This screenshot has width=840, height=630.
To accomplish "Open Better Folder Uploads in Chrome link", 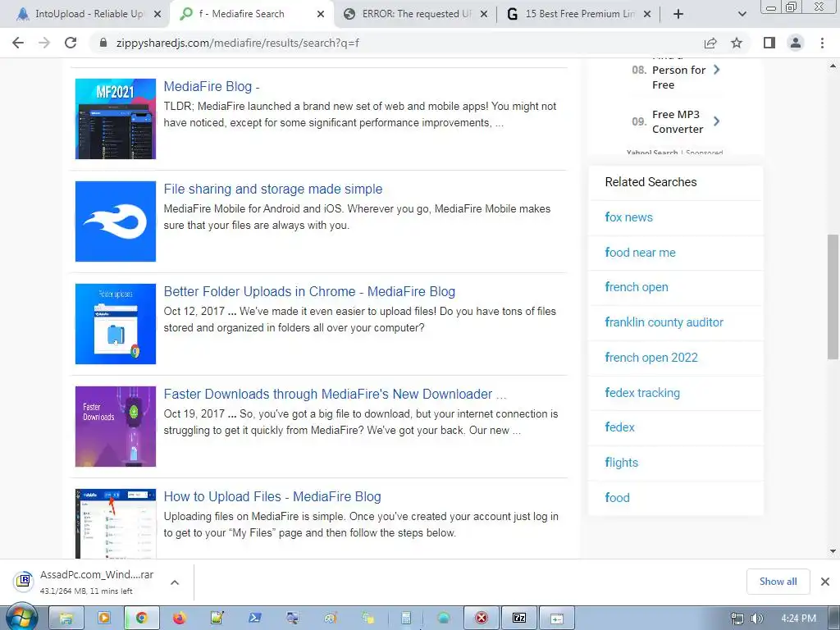I will (309, 291).
